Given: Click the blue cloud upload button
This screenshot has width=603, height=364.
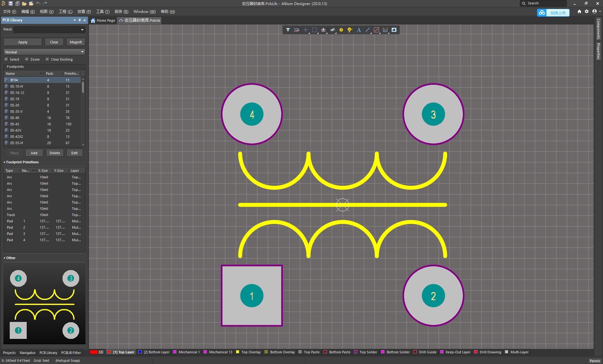Looking at the screenshot, I should pos(553,13).
